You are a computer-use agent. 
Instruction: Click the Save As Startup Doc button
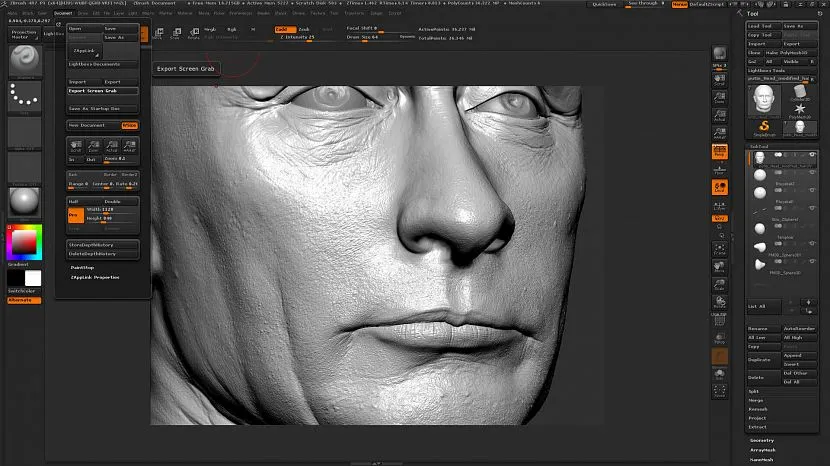(x=93, y=108)
